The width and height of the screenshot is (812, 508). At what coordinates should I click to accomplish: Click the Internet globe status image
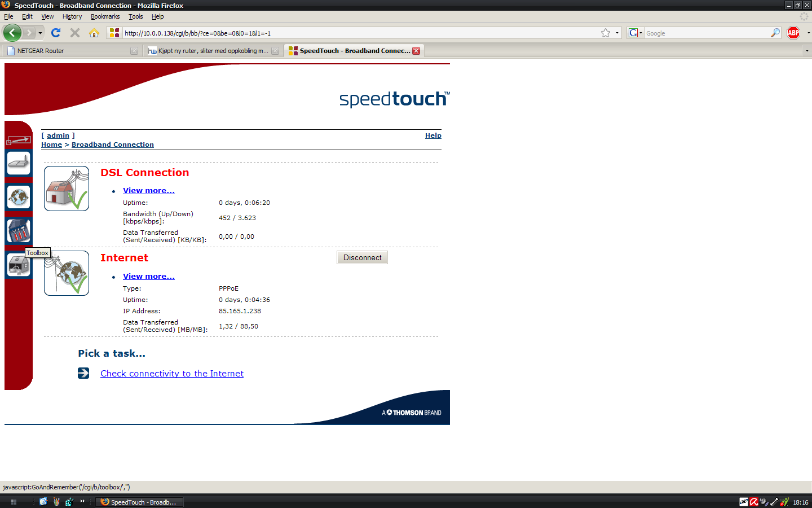[x=67, y=273]
